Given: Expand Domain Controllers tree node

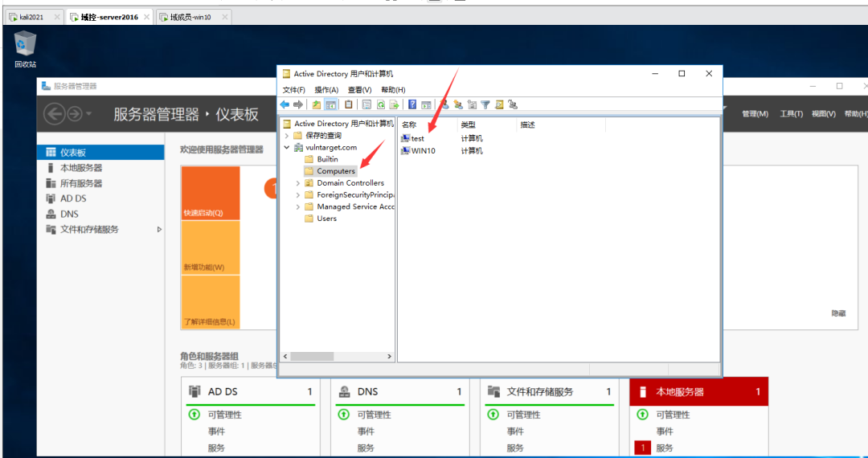Looking at the screenshot, I should [x=298, y=183].
